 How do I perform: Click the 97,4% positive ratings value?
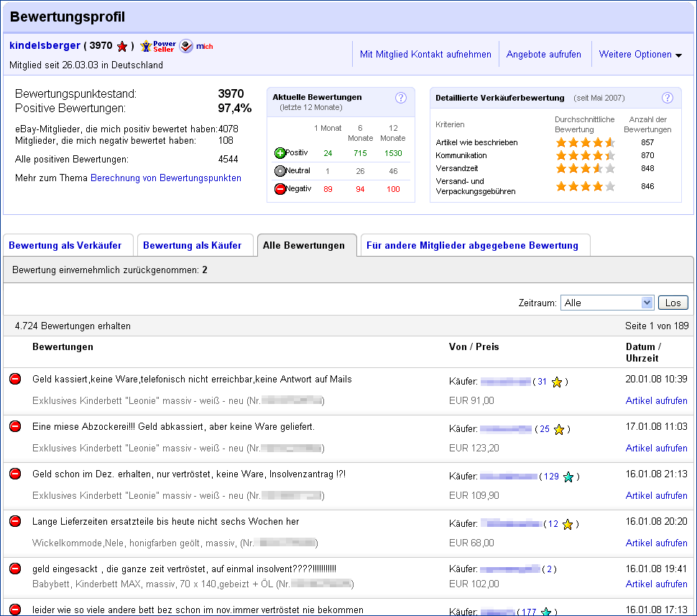pos(235,108)
